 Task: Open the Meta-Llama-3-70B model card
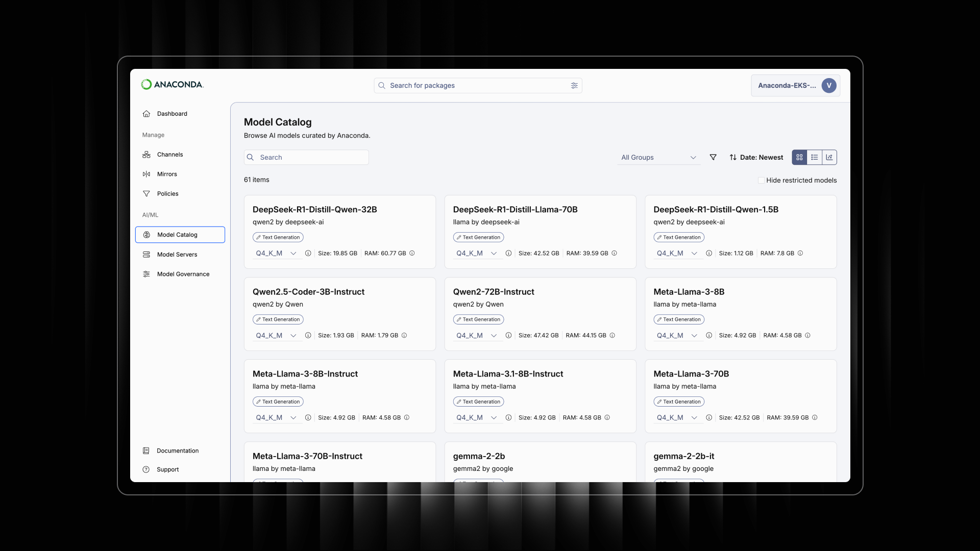[x=691, y=374]
